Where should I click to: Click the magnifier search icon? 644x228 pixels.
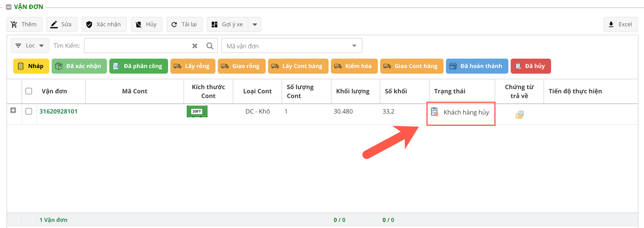[210, 46]
